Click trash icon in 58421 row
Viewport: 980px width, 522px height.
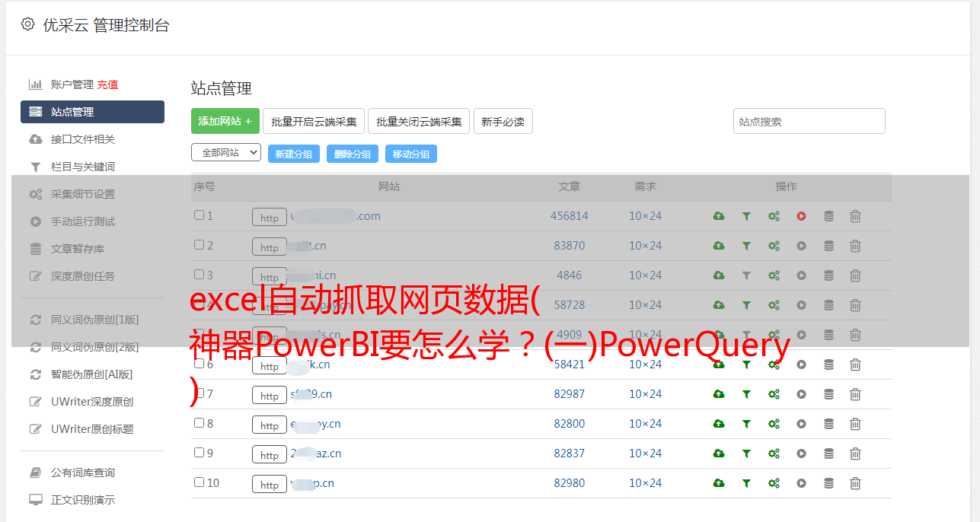click(855, 364)
